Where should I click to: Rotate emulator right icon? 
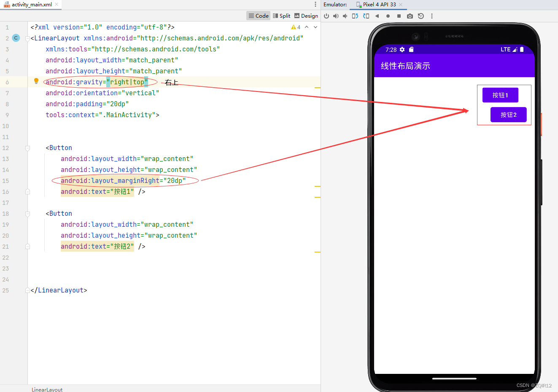tap(366, 16)
